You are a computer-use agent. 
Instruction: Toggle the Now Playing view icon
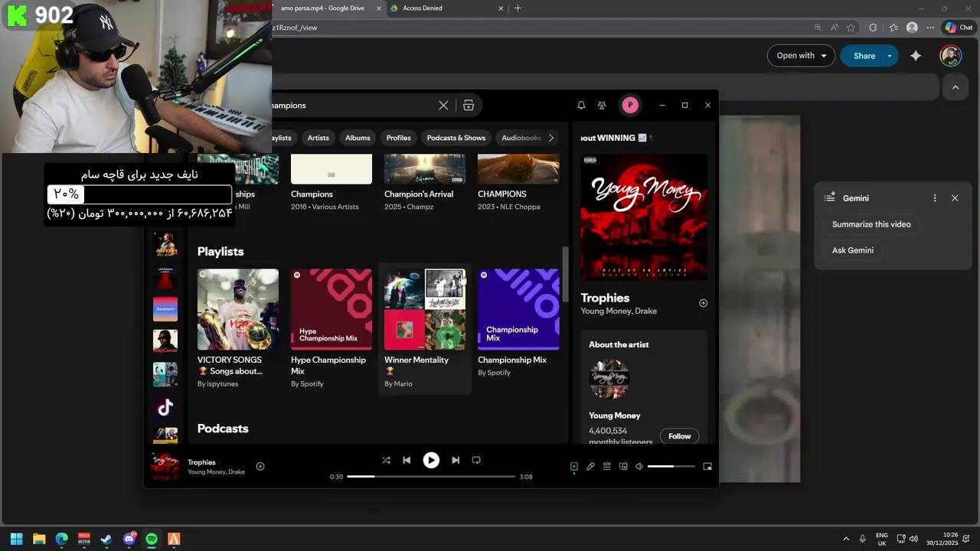(x=574, y=466)
